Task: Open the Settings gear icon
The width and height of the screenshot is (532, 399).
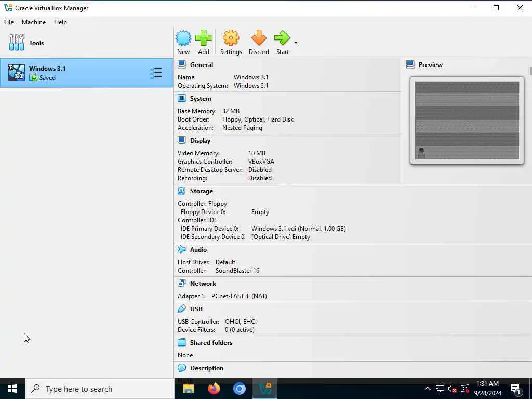Action: coord(231,38)
